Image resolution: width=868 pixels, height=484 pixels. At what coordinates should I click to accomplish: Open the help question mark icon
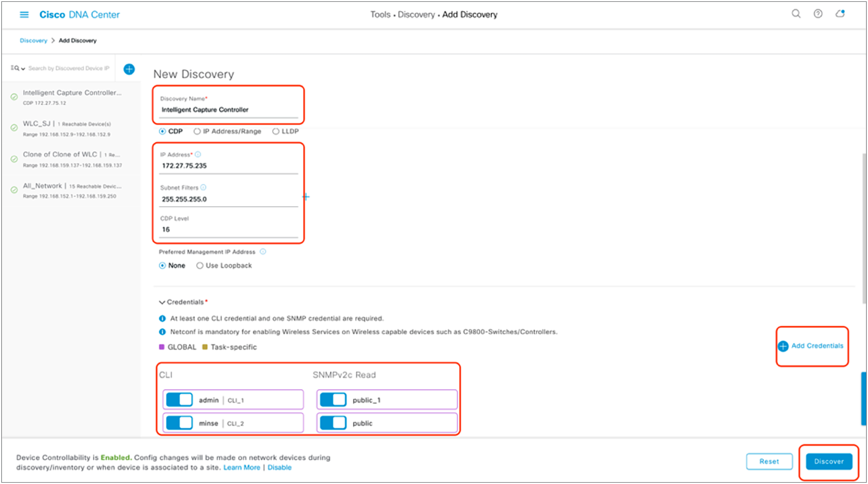(x=818, y=14)
